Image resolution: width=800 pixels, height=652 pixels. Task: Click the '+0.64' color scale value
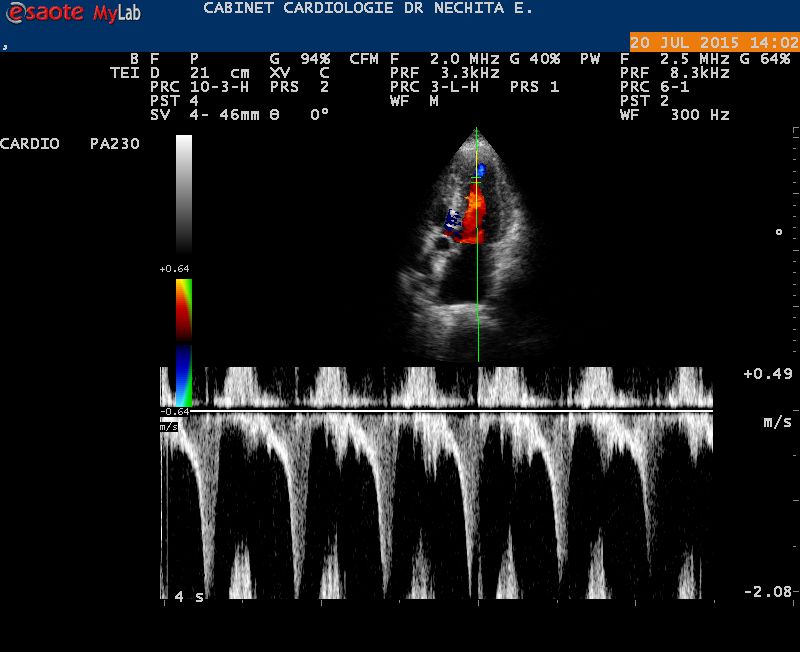[x=174, y=269]
